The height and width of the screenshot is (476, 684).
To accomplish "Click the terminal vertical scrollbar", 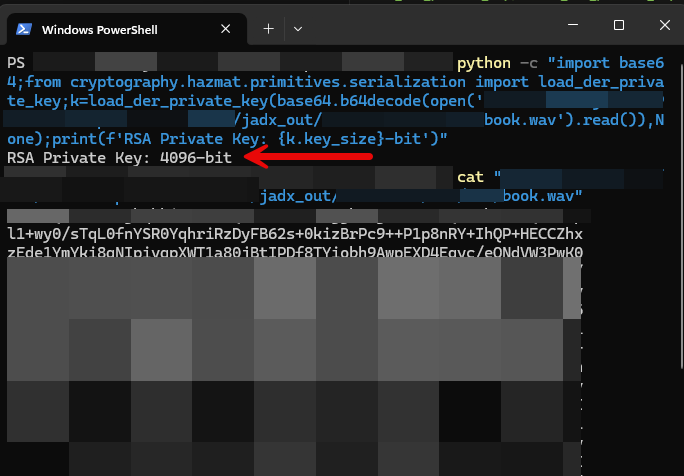I will pos(681,216).
